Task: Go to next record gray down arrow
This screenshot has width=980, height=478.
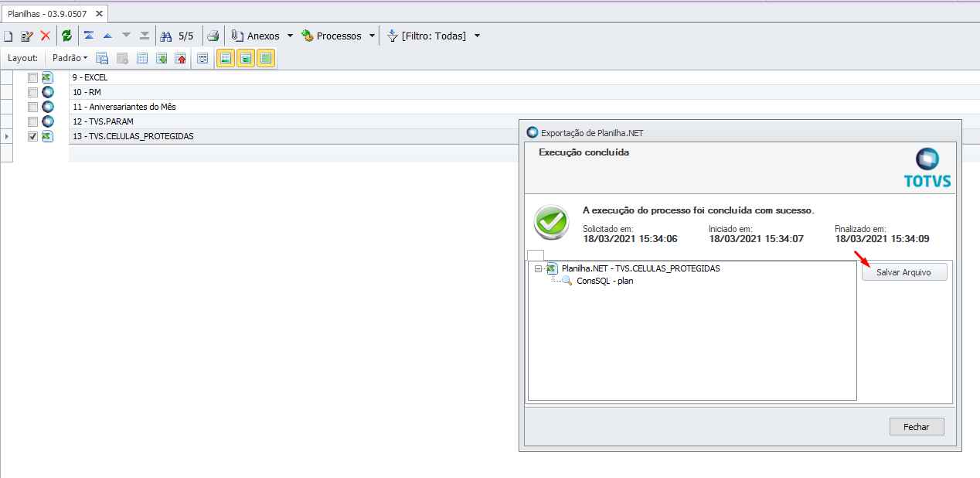Action: point(126,36)
